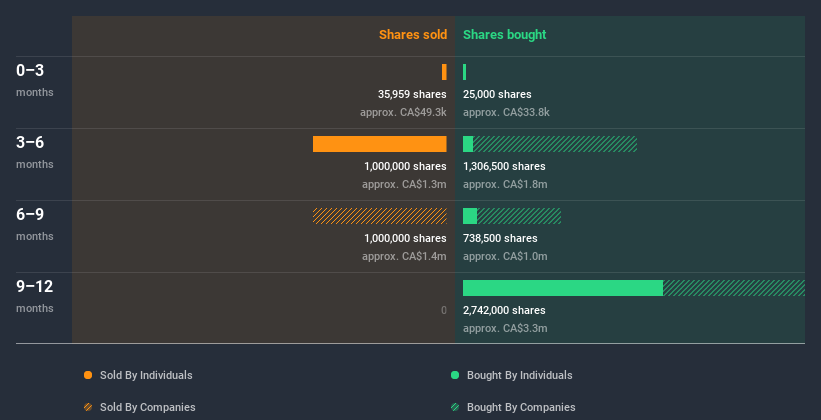Click the Shares bought column header
Viewport: 821px width, 420px height.
[504, 35]
